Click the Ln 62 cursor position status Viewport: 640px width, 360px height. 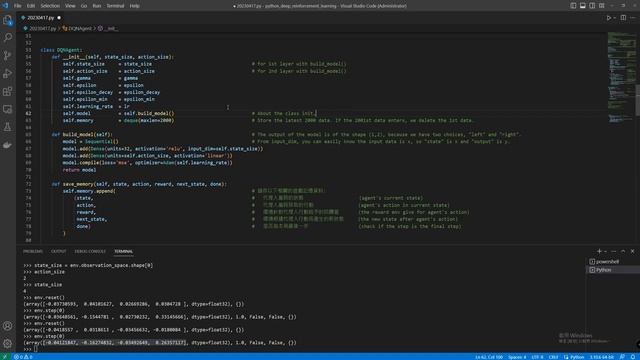click(489, 357)
